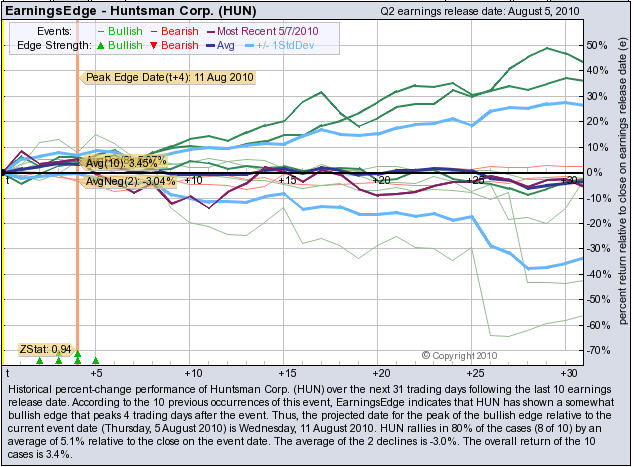Click the green Bullish events dash in legend
The width and height of the screenshot is (634, 467).
pos(101,32)
